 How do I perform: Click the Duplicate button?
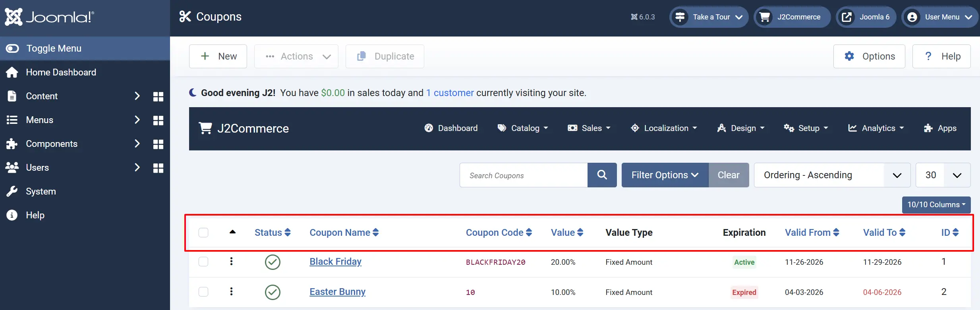tap(385, 56)
